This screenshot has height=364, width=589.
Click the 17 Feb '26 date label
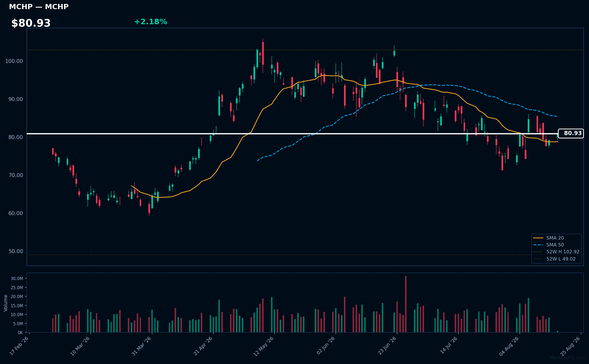click(x=19, y=346)
